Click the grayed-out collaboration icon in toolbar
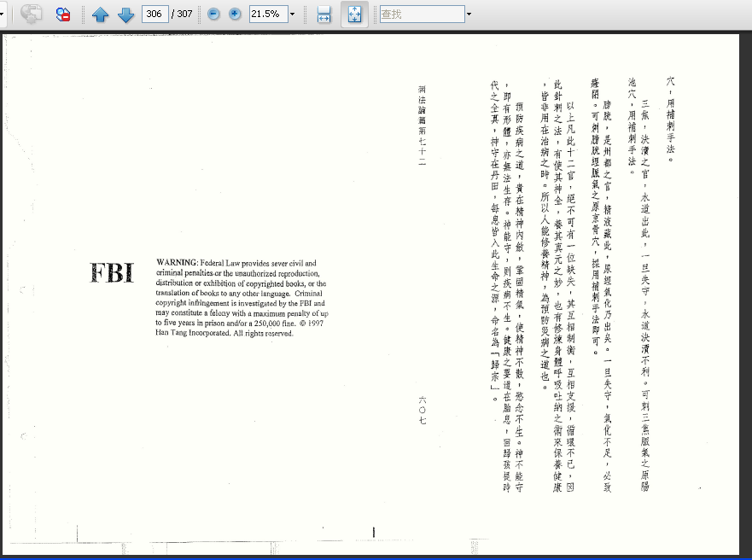Image resolution: width=752 pixels, height=560 pixels. (32, 15)
